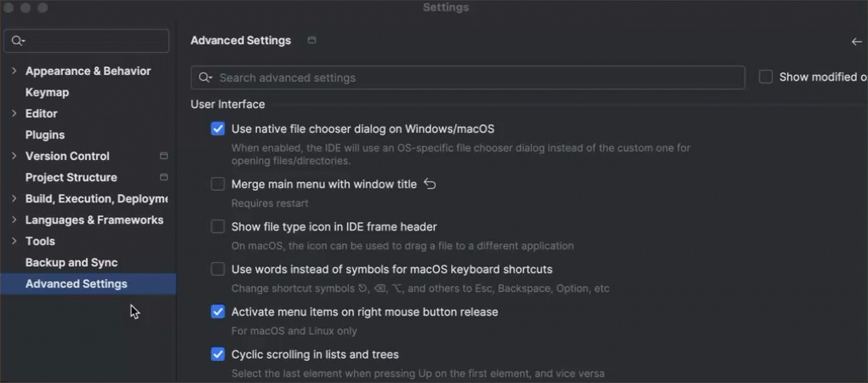The width and height of the screenshot is (868, 383).
Task: Select Plugins in the settings sidebar
Action: click(45, 135)
